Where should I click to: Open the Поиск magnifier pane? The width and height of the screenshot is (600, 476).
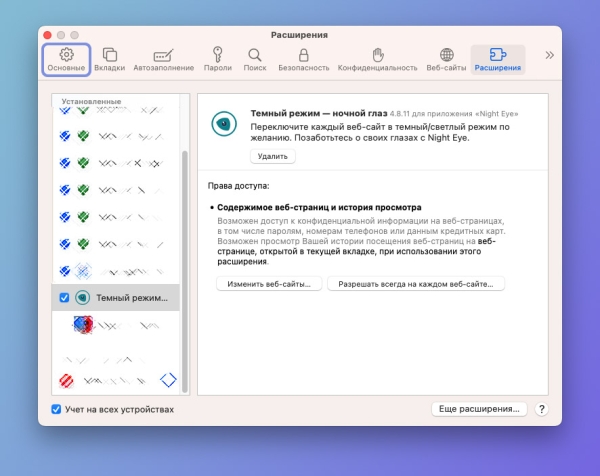[255, 59]
